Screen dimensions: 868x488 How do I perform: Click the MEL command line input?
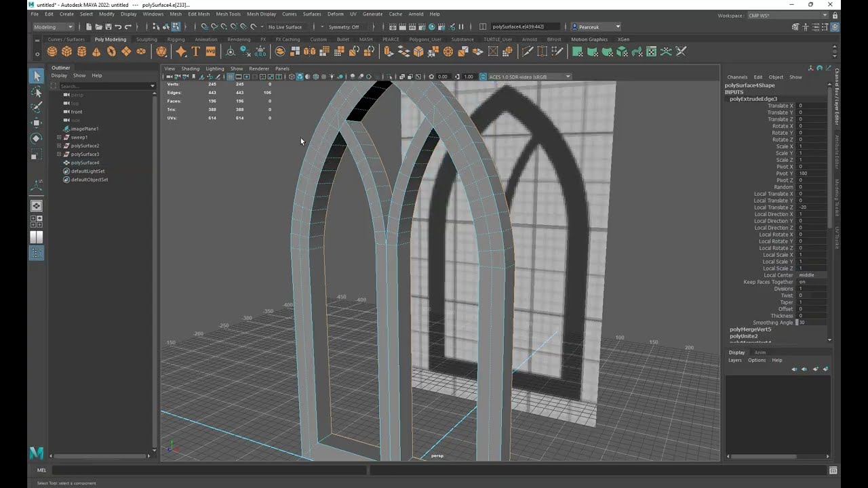tap(210, 470)
